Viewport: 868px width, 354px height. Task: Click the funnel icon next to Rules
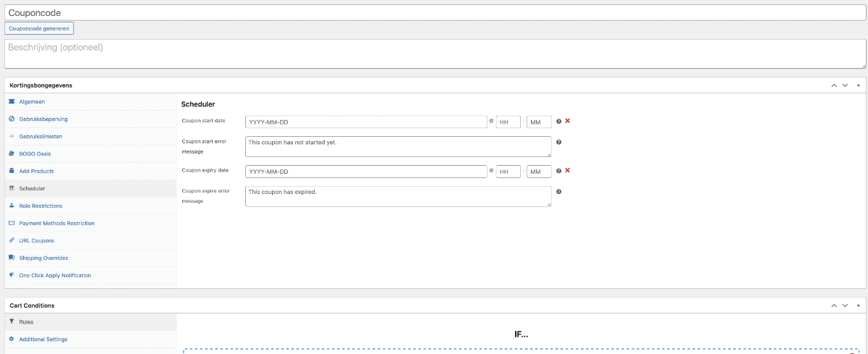(x=12, y=321)
